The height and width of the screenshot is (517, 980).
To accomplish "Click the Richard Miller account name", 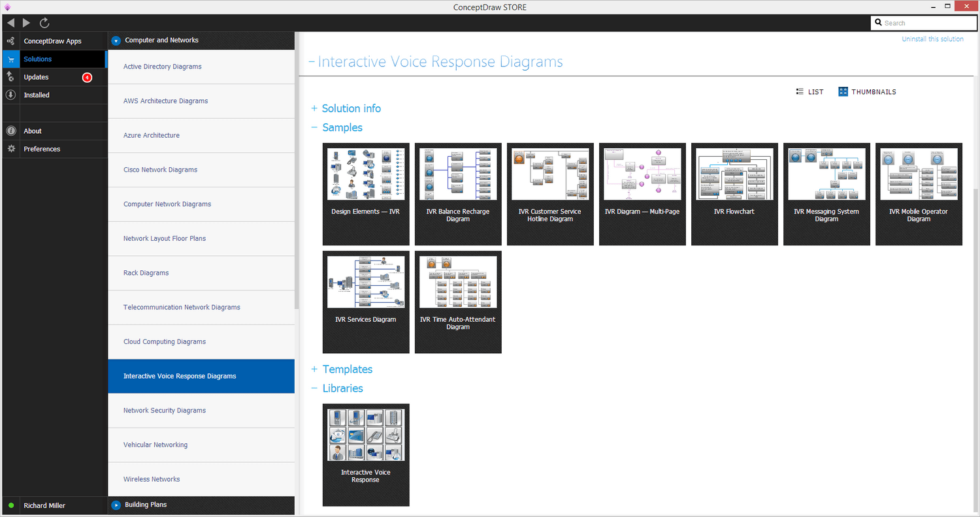I will click(44, 505).
